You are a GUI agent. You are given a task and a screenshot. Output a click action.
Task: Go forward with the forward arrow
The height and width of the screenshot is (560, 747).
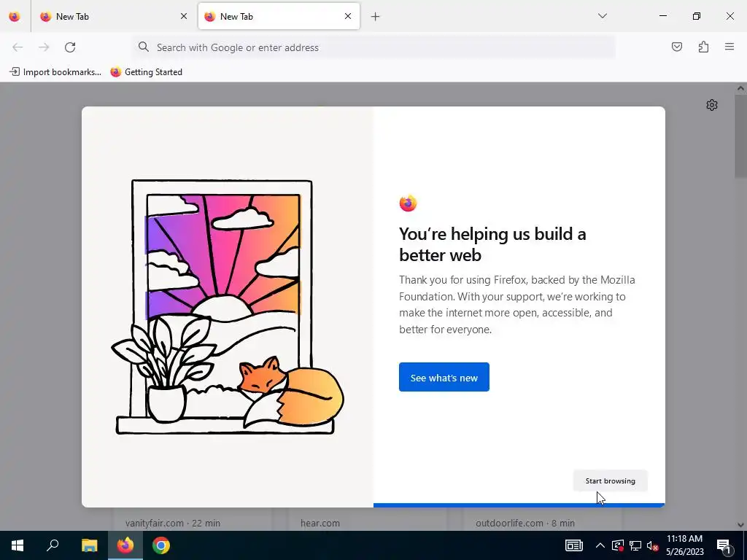[44, 47]
